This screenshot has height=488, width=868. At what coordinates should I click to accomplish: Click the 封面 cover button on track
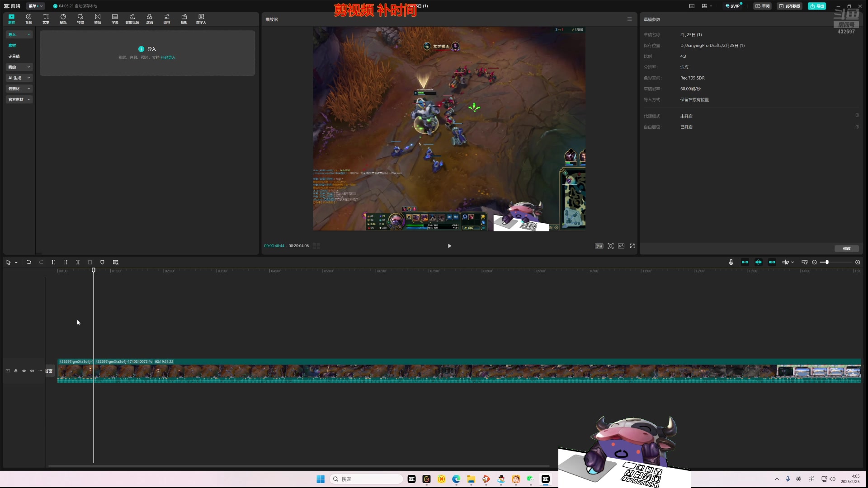tap(50, 371)
